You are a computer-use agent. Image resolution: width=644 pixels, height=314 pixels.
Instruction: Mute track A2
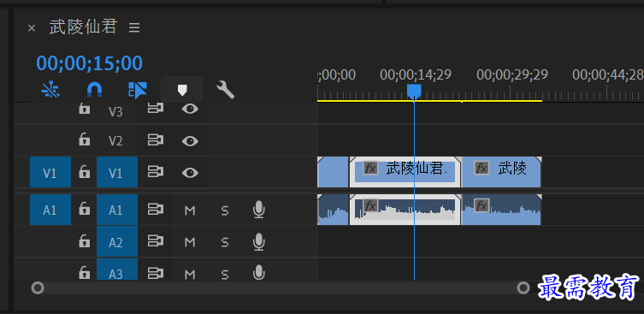pyautogui.click(x=190, y=242)
